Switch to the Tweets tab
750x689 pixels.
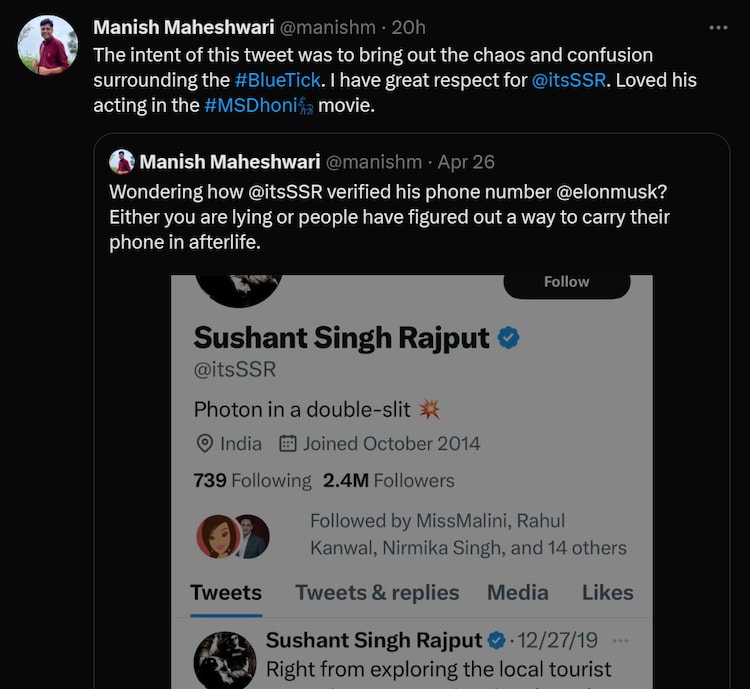[x=226, y=592]
